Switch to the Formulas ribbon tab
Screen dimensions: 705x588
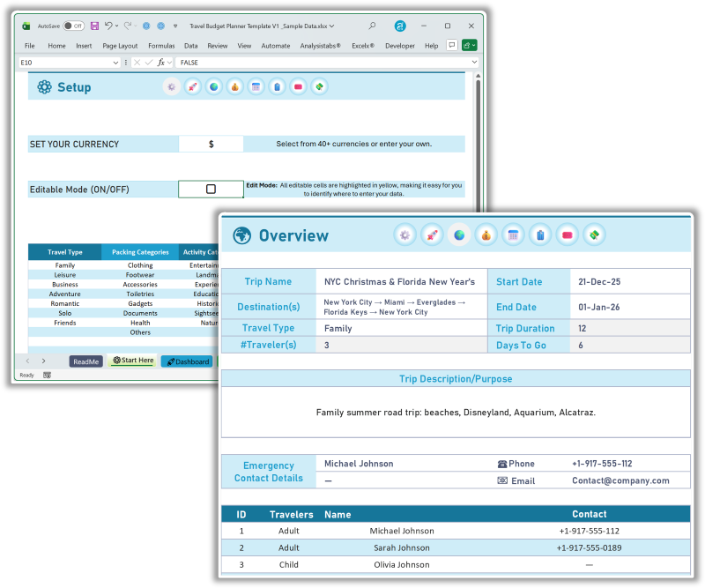click(161, 45)
